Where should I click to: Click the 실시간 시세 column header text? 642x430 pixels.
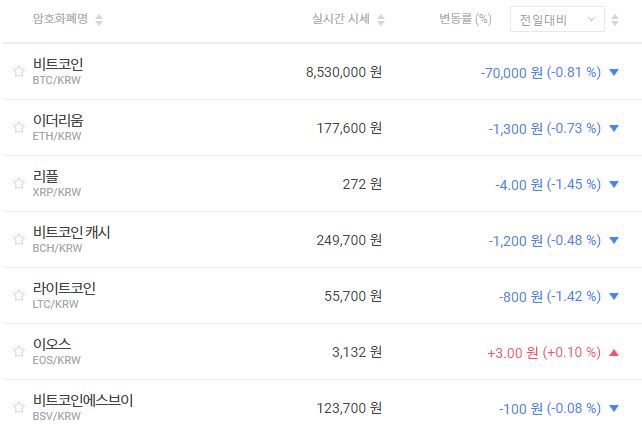[341, 19]
